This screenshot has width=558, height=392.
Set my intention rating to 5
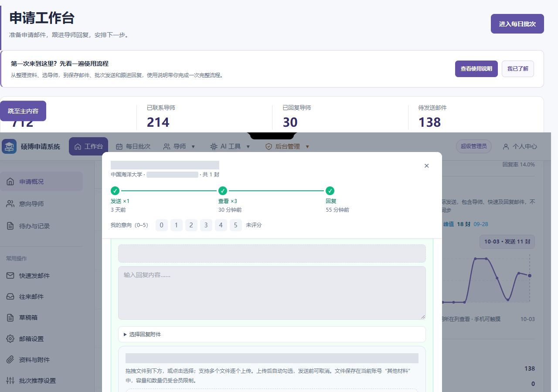[236, 225]
